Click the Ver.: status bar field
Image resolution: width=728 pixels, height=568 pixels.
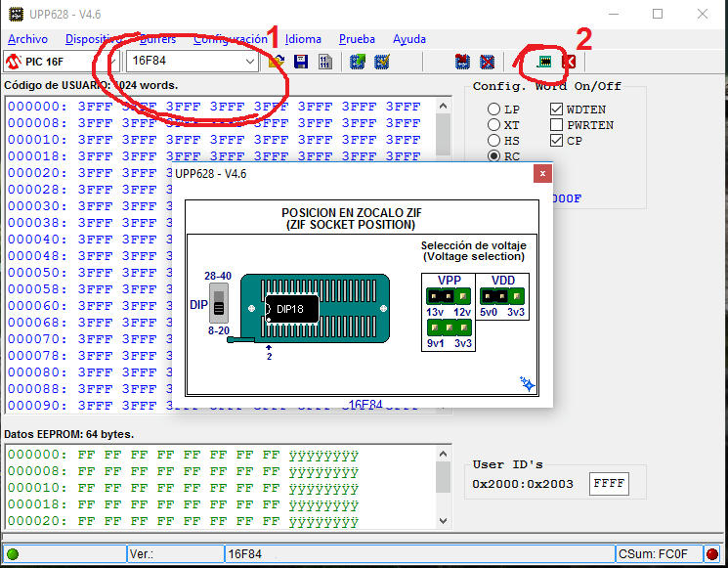tap(176, 553)
